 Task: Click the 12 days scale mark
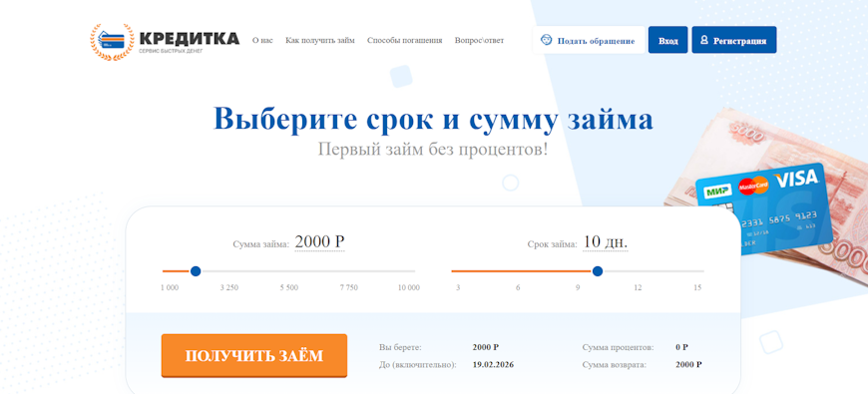(x=638, y=287)
